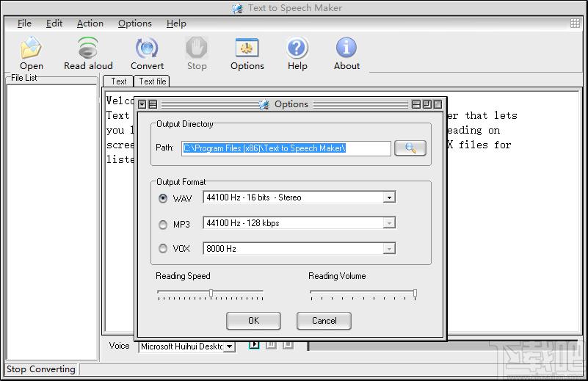Close the Options dialog via title bar
Image resolution: width=588 pixels, height=381 pixels.
click(x=438, y=104)
